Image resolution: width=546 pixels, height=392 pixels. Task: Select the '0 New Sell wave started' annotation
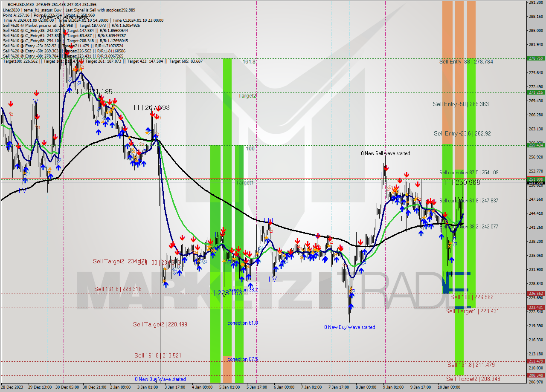tap(386, 153)
